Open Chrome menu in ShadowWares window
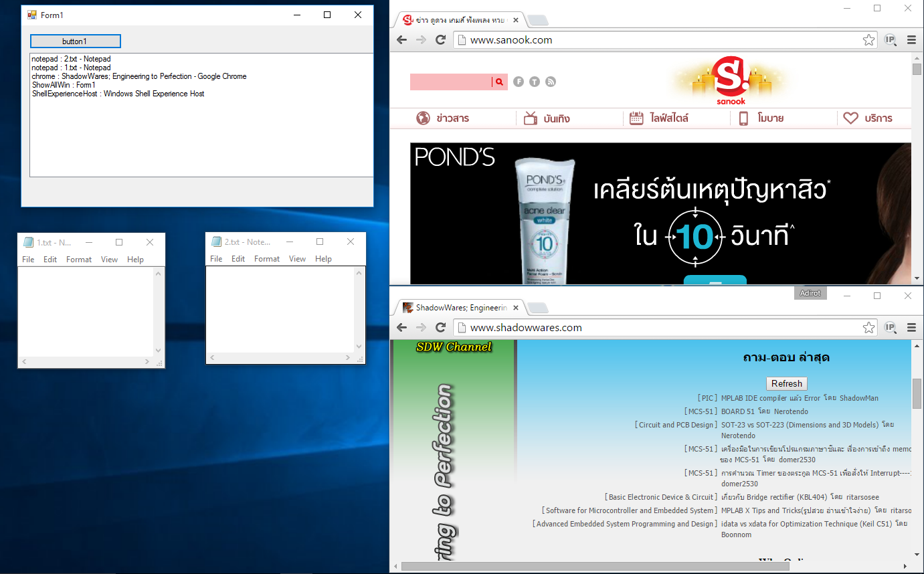Viewport: 924px width, 574px height. pos(911,328)
